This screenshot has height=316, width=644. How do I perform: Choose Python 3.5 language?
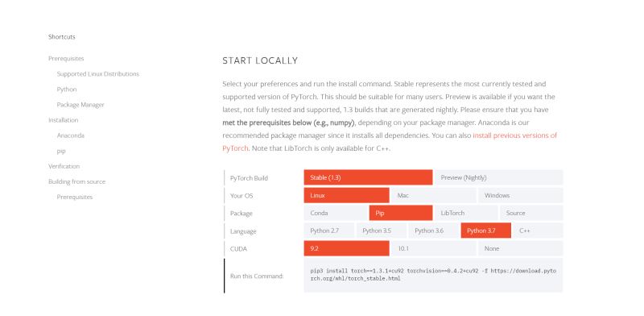click(x=381, y=231)
